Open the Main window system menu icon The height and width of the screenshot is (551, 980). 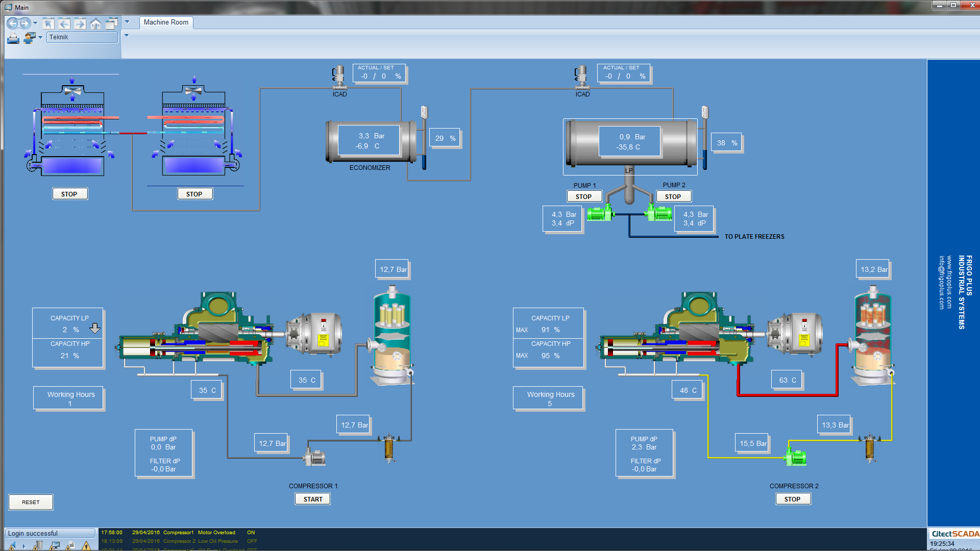[x=8, y=7]
